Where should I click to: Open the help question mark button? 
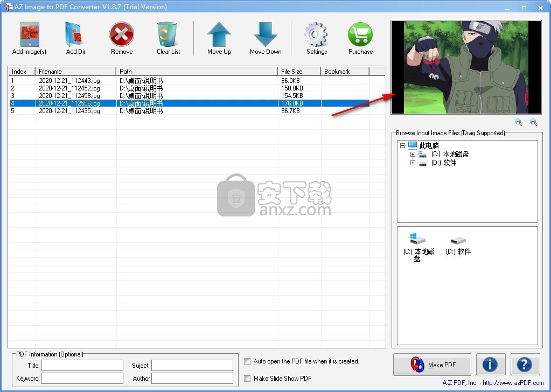525,365
